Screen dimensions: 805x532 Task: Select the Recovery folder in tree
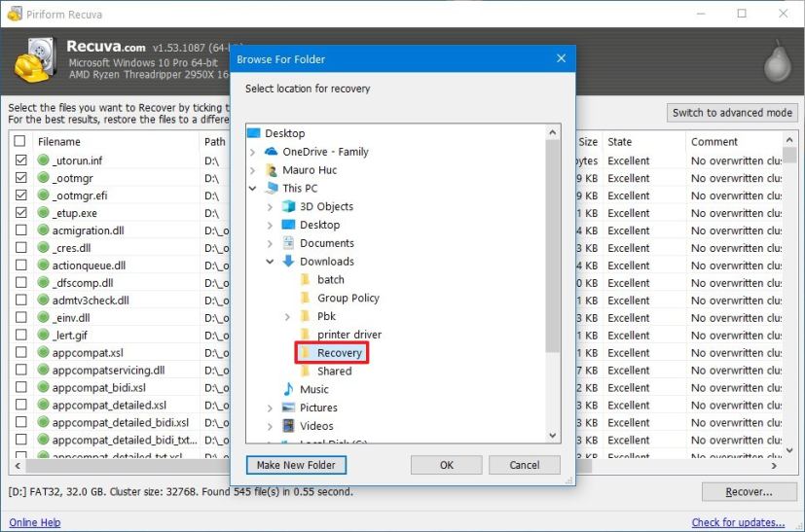tap(340, 353)
